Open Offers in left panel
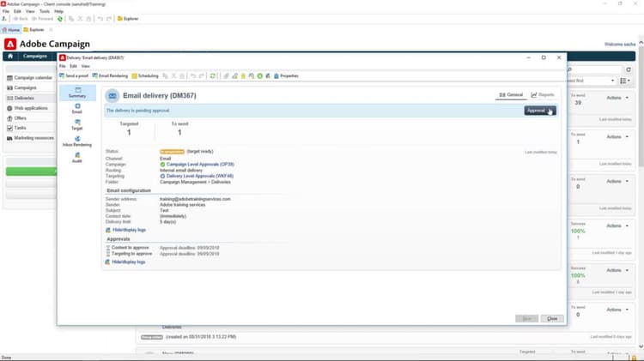Image resolution: width=644 pixels, height=361 pixels. pyautogui.click(x=16, y=118)
